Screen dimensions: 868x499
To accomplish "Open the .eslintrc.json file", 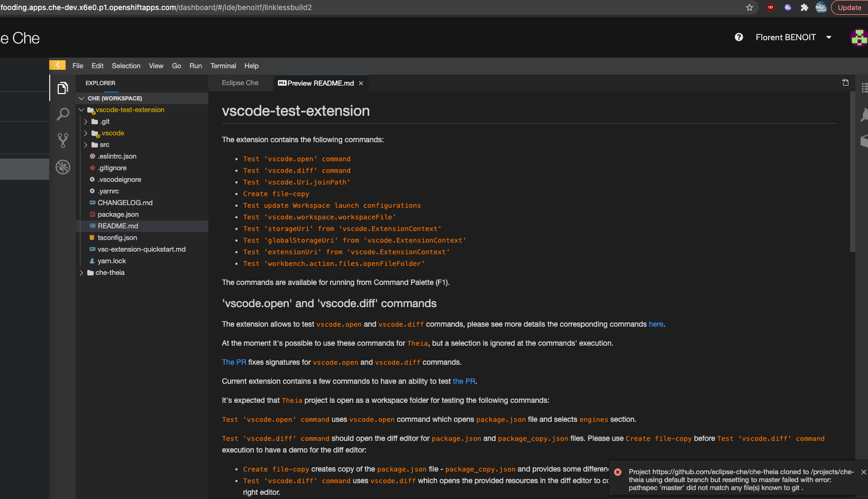I will click(x=117, y=156).
